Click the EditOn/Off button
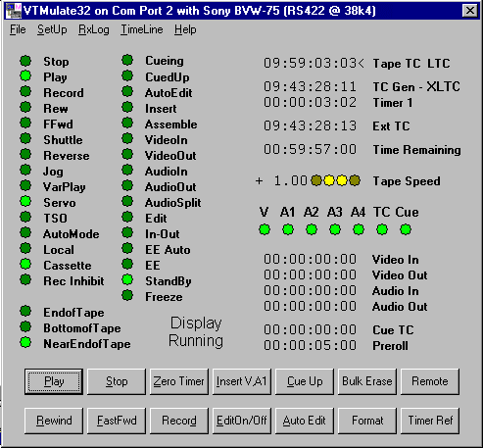This screenshot has height=448, width=483. click(x=242, y=421)
